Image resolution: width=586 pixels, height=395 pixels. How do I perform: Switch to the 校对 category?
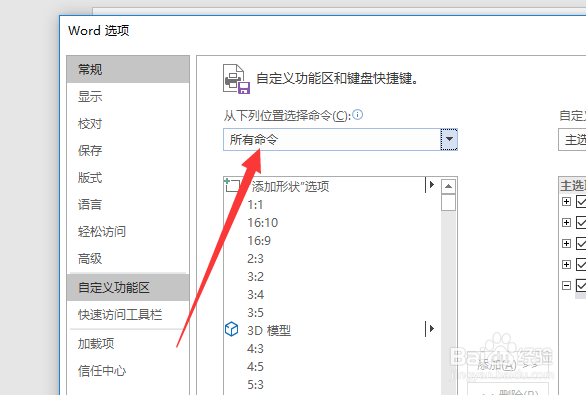(x=128, y=123)
